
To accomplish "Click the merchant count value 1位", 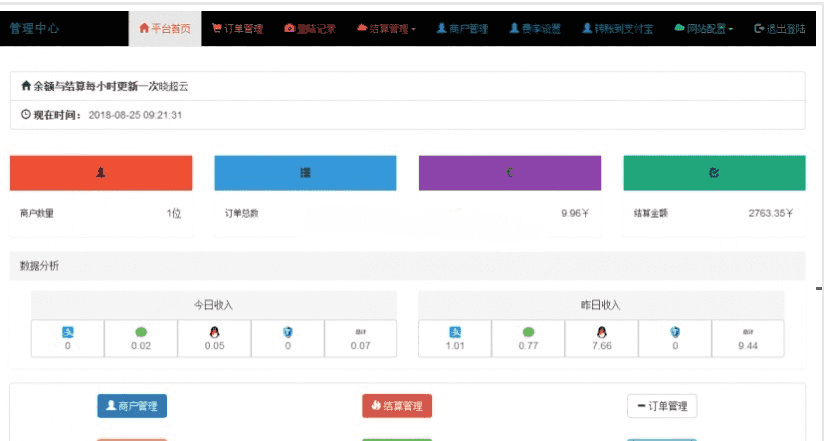I will (x=174, y=213).
